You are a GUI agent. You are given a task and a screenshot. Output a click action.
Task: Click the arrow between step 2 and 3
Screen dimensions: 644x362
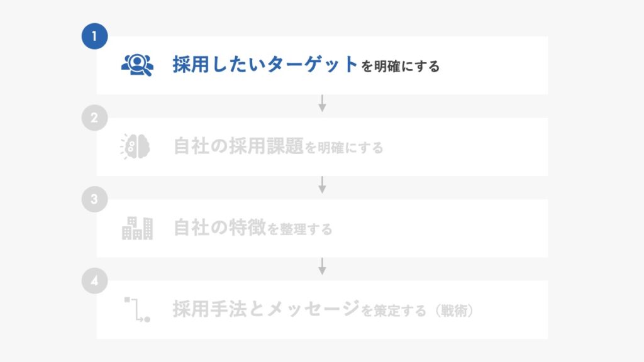[x=322, y=185]
